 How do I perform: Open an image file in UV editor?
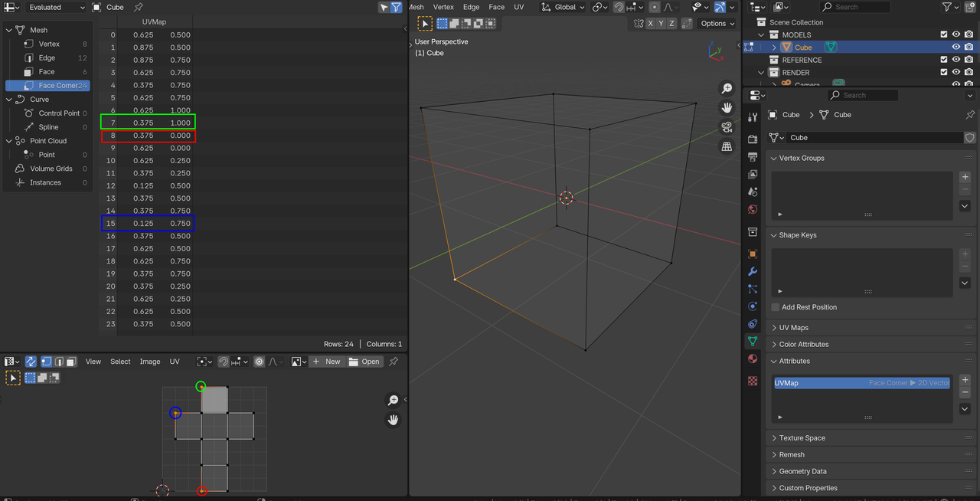[x=364, y=362]
